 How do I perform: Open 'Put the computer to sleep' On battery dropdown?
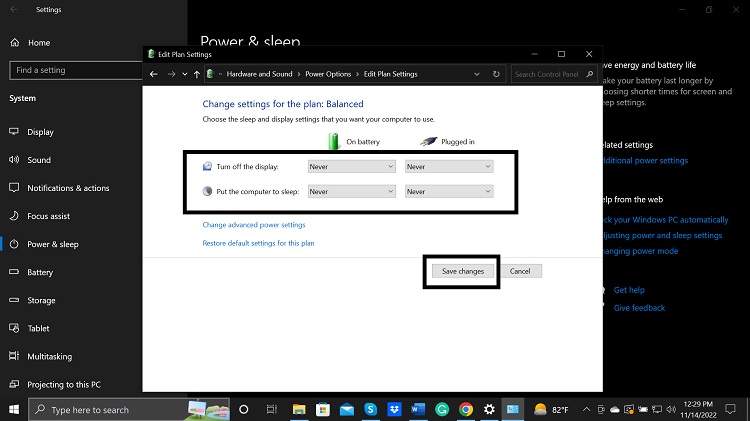(351, 191)
